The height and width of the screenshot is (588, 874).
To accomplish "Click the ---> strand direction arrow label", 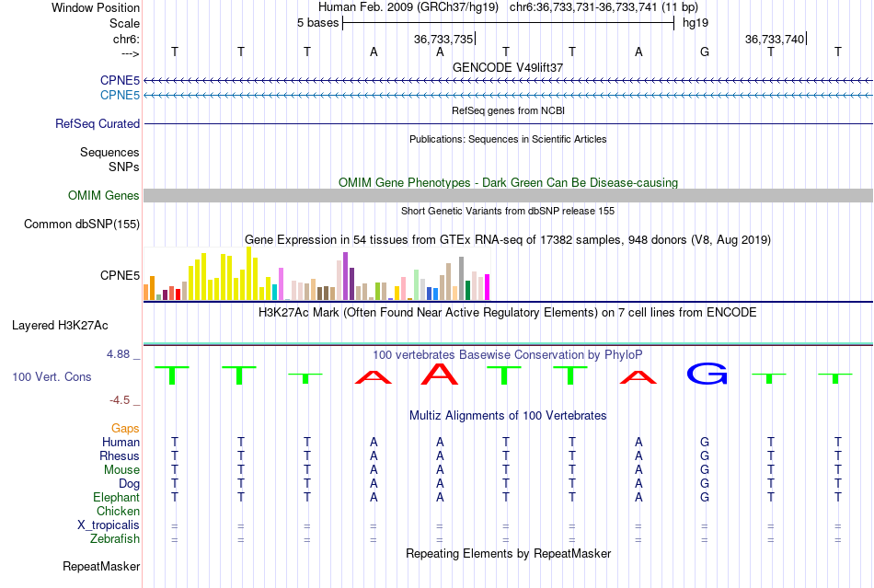I will pos(131,53).
